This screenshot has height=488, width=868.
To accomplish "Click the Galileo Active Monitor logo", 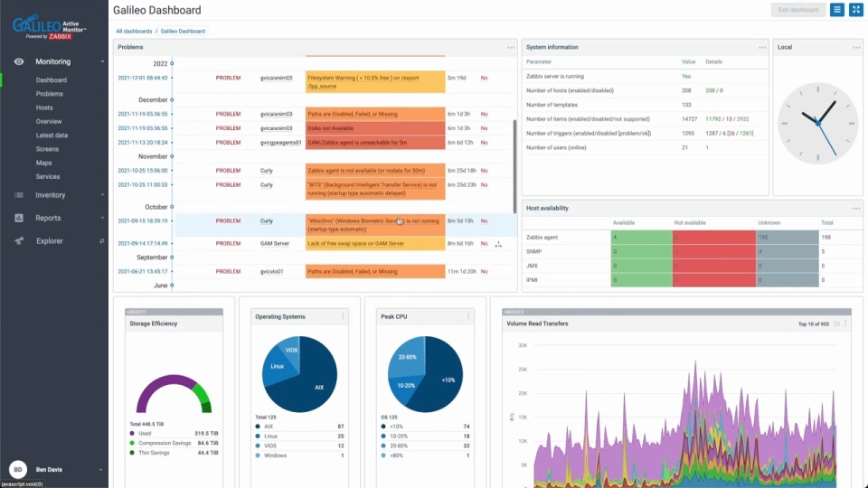I will tap(50, 27).
